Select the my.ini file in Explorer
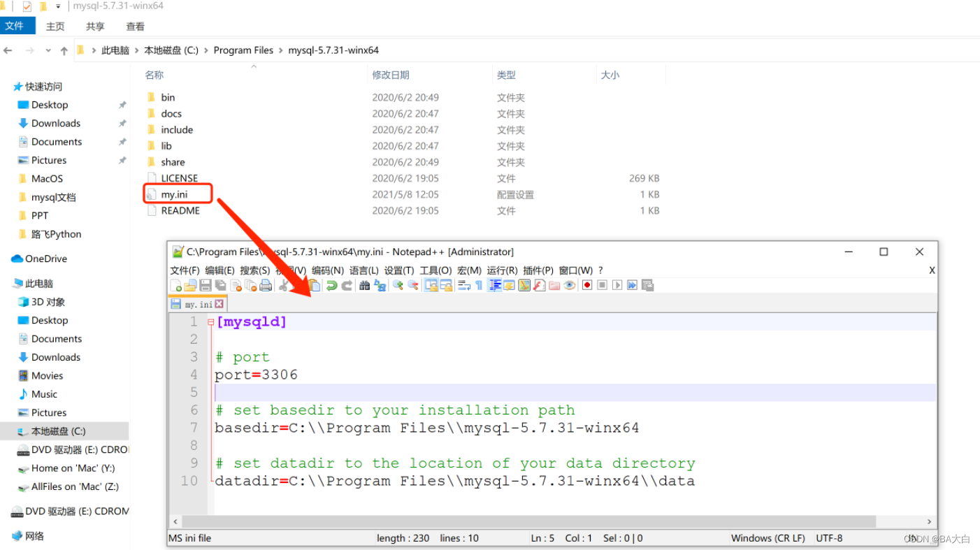 tap(174, 194)
